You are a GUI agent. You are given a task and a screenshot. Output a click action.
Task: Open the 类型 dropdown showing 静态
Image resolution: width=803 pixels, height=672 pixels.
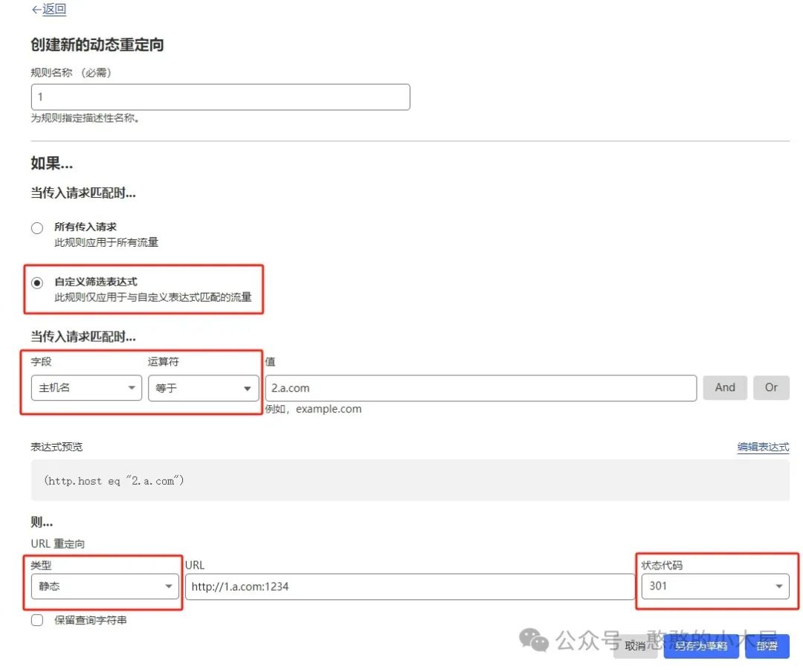(105, 587)
